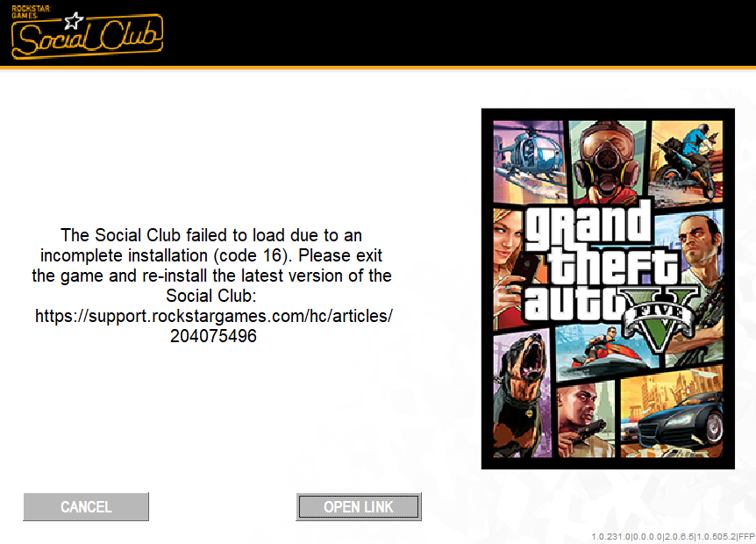Screen dimensions: 756x544
Task: Click the man holding pistol panel
Action: [x=586, y=419]
